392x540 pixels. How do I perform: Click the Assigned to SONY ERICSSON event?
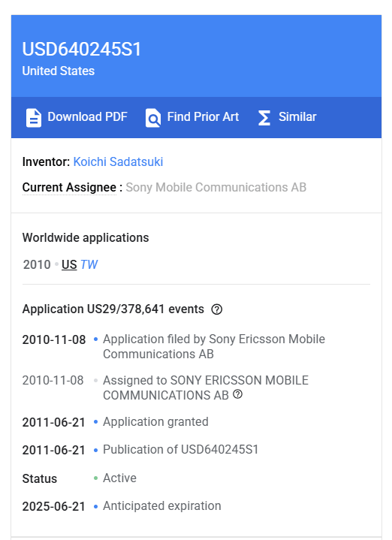206,388
